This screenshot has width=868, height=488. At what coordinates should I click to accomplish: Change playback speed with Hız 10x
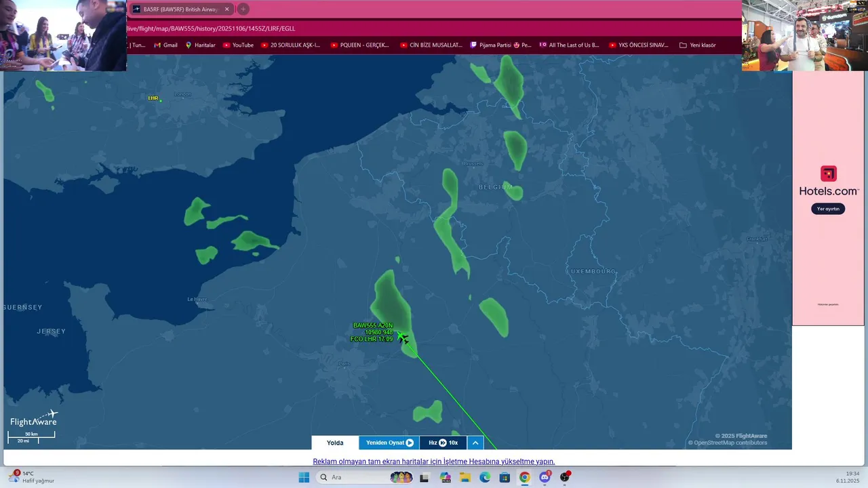point(443,443)
